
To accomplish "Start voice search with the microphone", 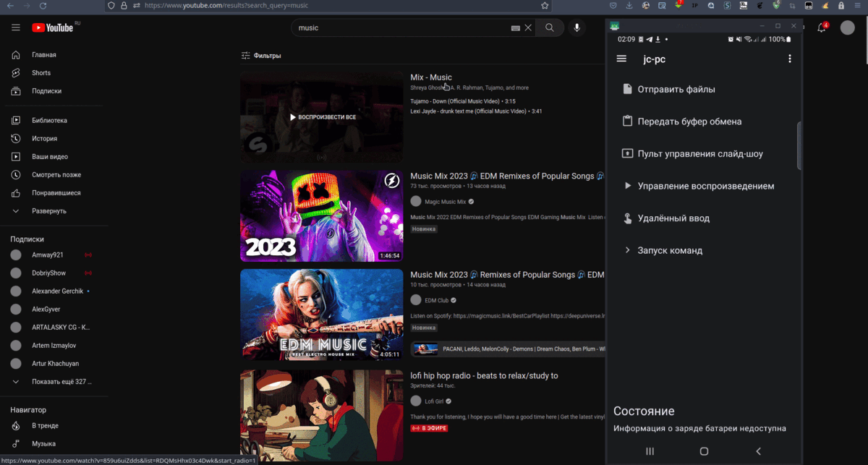I will (x=576, y=27).
